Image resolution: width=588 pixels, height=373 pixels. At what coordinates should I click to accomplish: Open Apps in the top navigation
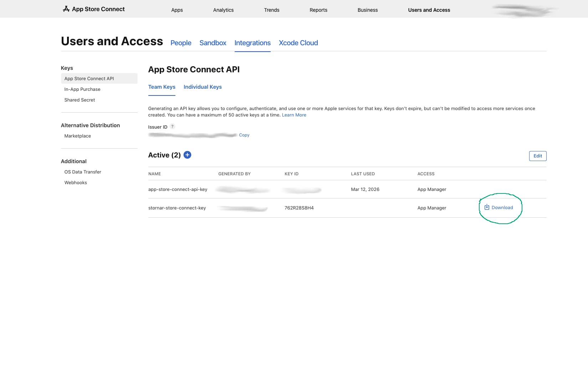[177, 10]
